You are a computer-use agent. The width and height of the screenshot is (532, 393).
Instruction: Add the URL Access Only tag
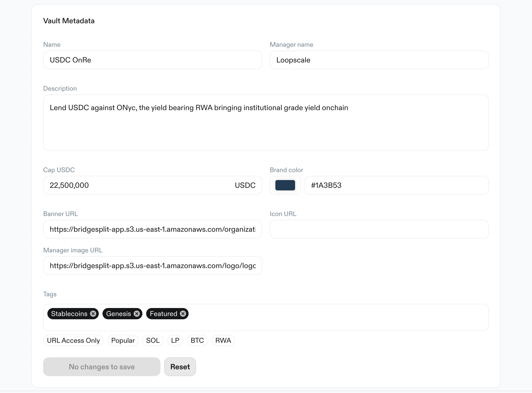pyautogui.click(x=73, y=340)
